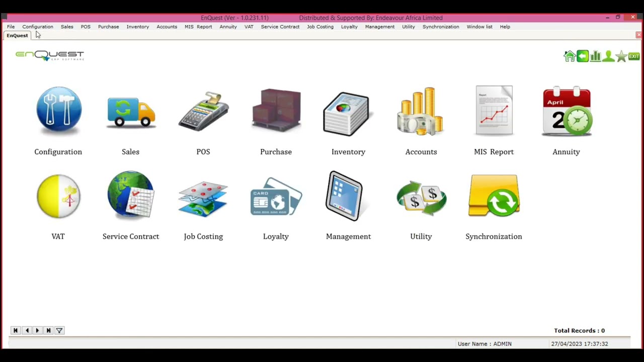Viewport: 644px width, 362px height.
Task: Open the Configuration menu in menu bar
Action: click(x=38, y=27)
